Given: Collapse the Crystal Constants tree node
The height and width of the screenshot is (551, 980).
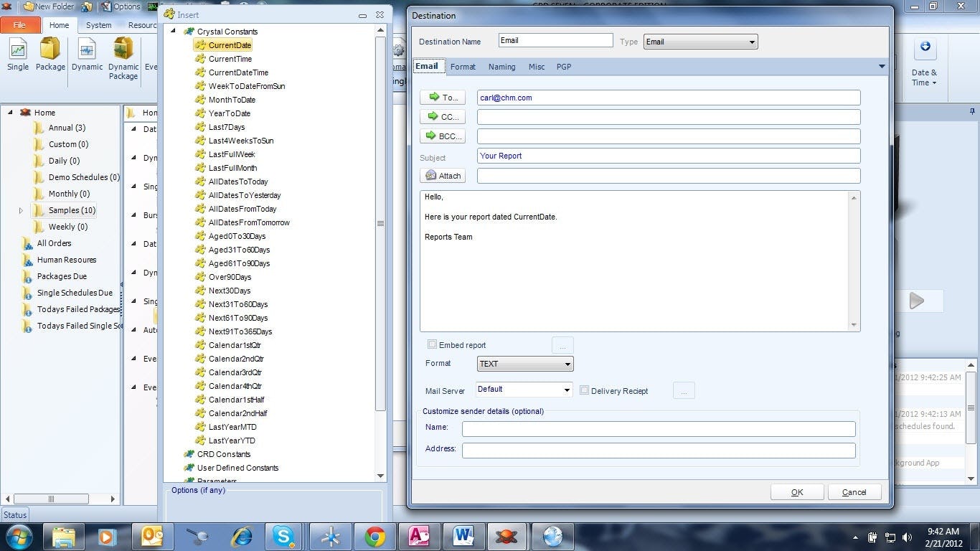Looking at the screenshot, I should coord(173,32).
